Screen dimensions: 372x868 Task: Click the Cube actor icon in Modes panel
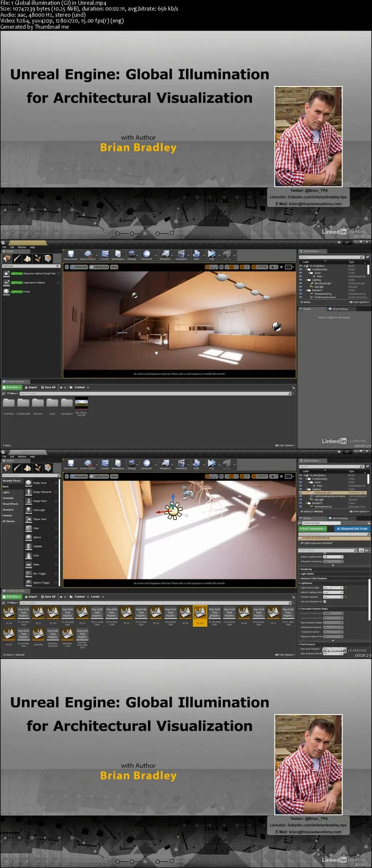click(x=29, y=528)
